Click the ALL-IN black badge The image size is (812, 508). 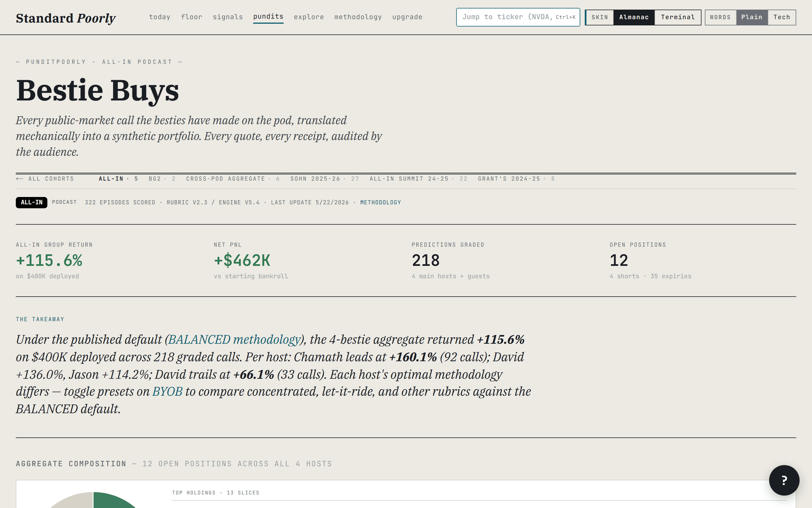tap(32, 202)
